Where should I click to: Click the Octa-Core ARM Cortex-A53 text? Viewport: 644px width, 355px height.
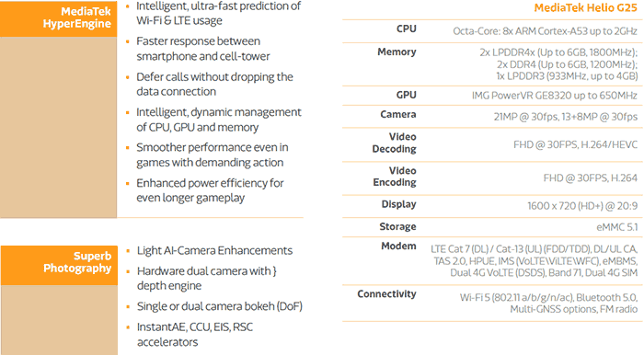pyautogui.click(x=545, y=31)
